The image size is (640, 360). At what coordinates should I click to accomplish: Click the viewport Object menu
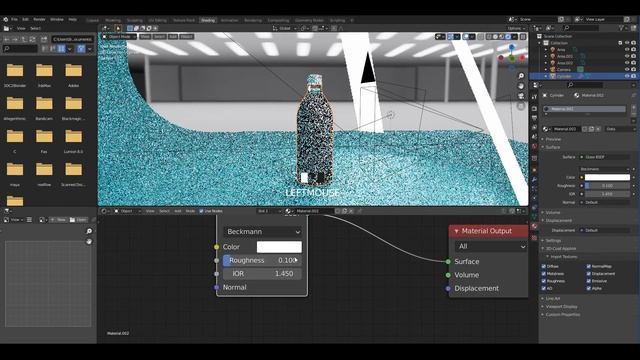coord(187,36)
